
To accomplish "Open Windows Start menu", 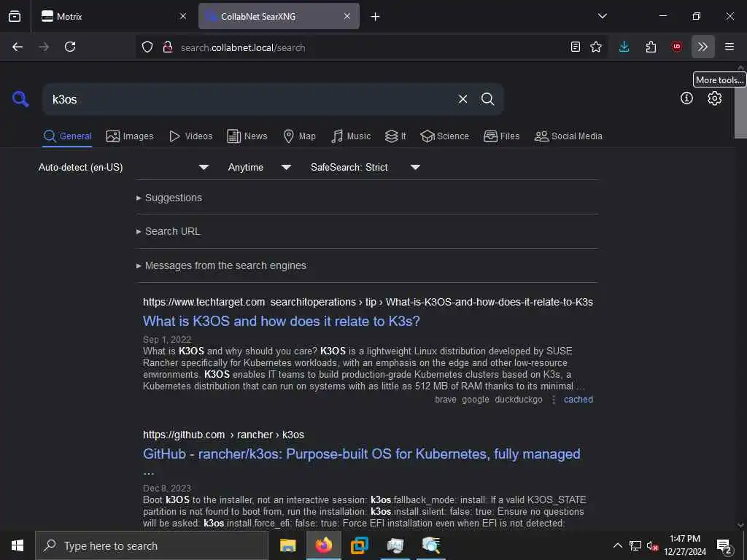I will [x=18, y=545].
